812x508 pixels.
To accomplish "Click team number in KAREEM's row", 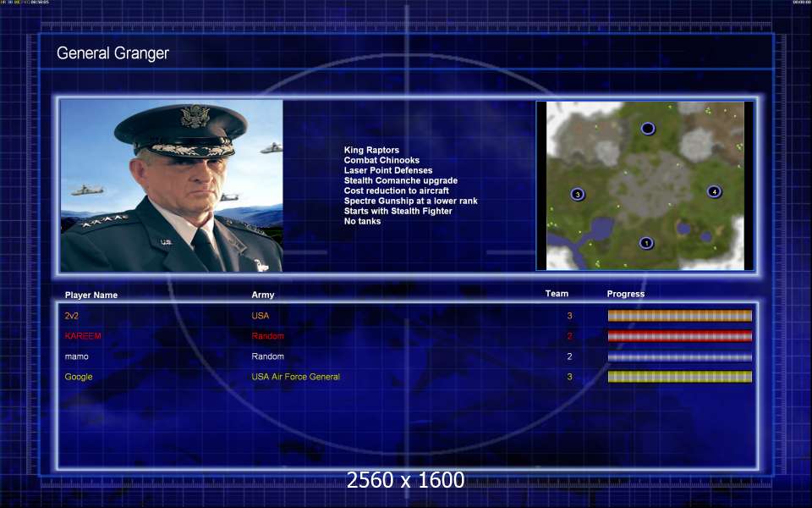I will (x=569, y=336).
